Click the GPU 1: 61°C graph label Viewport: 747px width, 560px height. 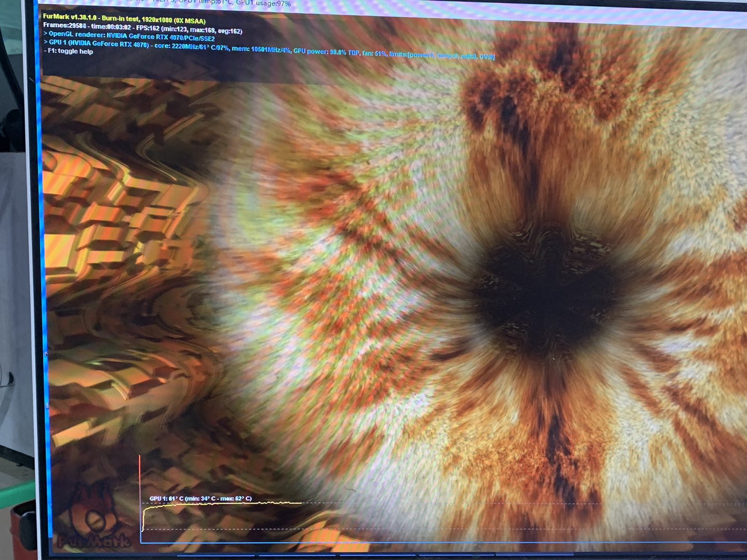point(200,498)
